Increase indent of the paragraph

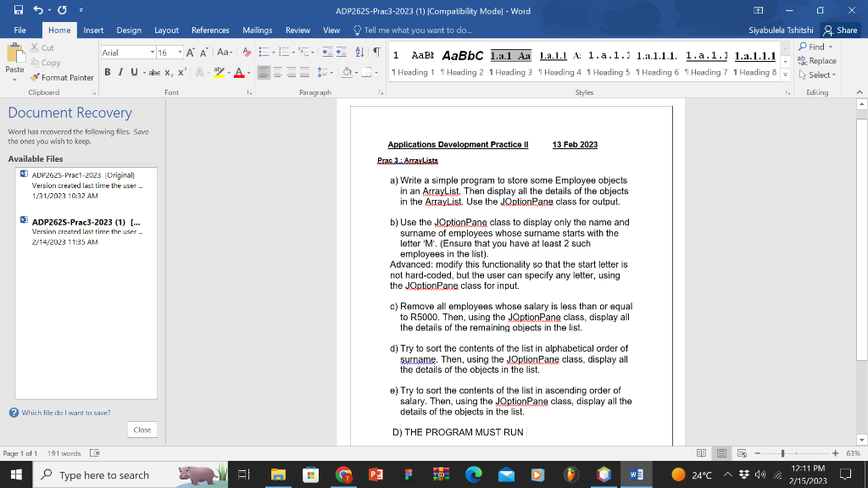(x=340, y=53)
